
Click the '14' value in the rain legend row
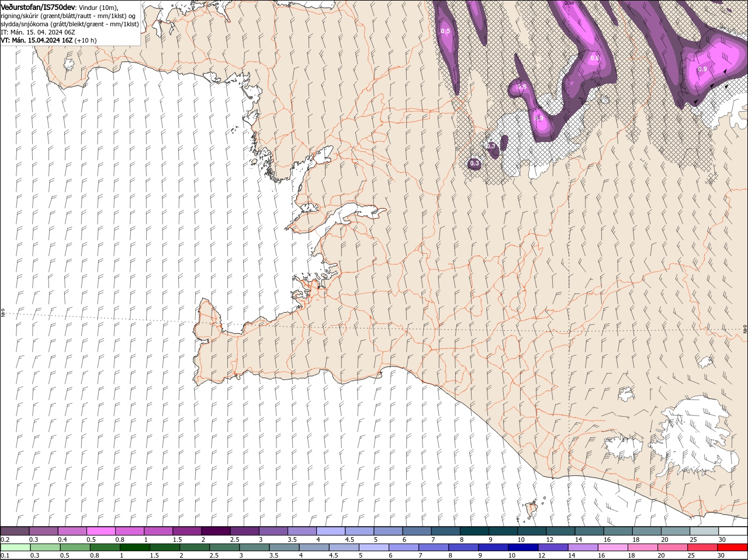click(x=571, y=555)
